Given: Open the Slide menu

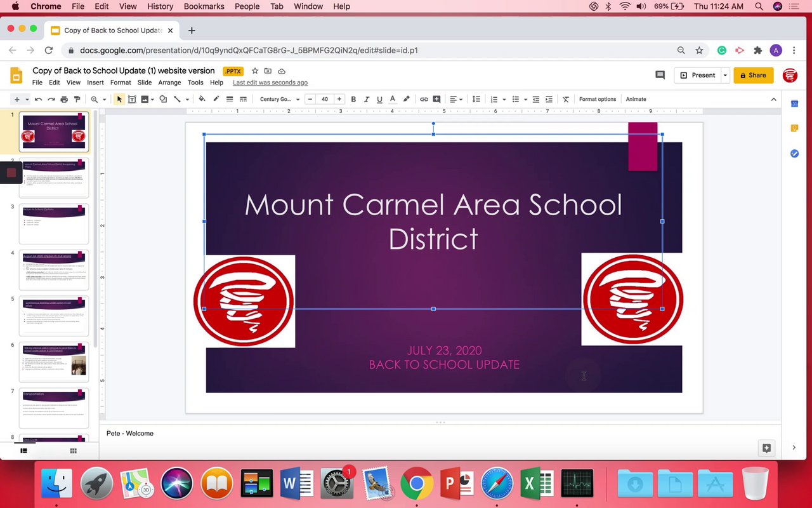Looking at the screenshot, I should (145, 83).
